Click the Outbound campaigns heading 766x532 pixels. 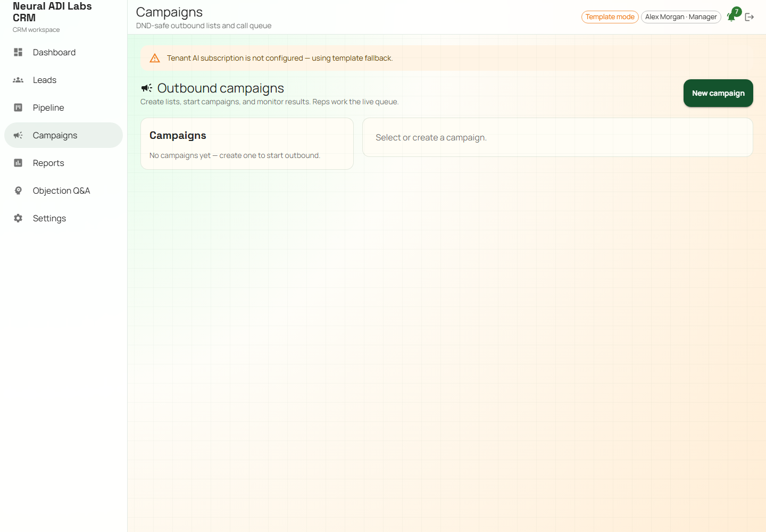pyautogui.click(x=221, y=88)
